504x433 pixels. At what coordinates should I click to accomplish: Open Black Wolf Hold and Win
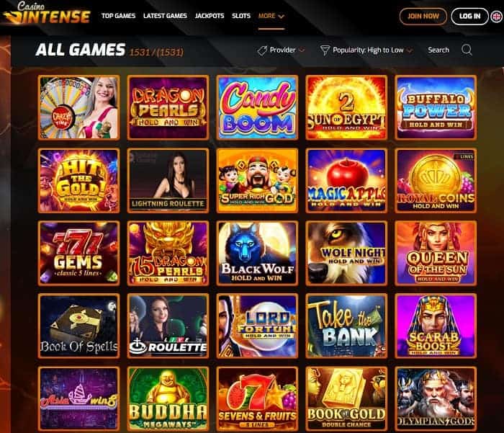click(257, 253)
